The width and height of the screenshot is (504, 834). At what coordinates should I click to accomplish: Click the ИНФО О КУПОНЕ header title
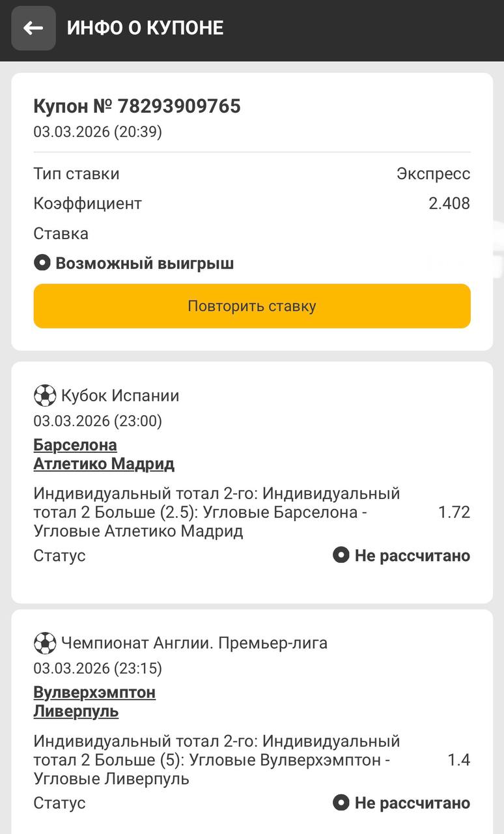point(145,28)
